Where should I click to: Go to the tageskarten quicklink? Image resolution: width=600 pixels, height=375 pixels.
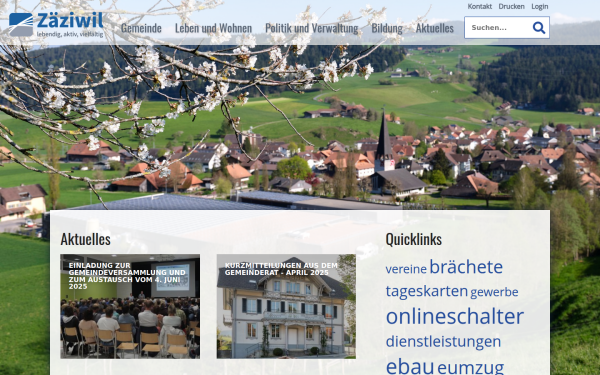[x=427, y=291]
